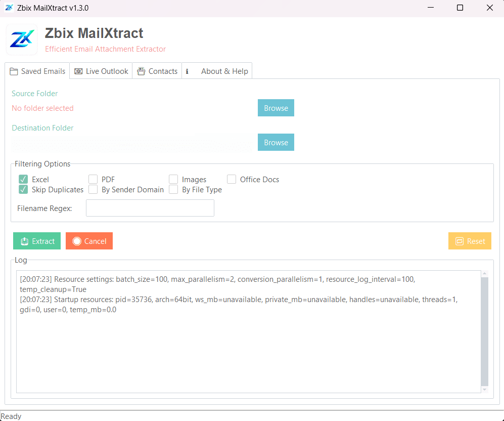Tick the By File Type checkbox
Image resolution: width=504 pixels, height=421 pixels.
point(173,189)
